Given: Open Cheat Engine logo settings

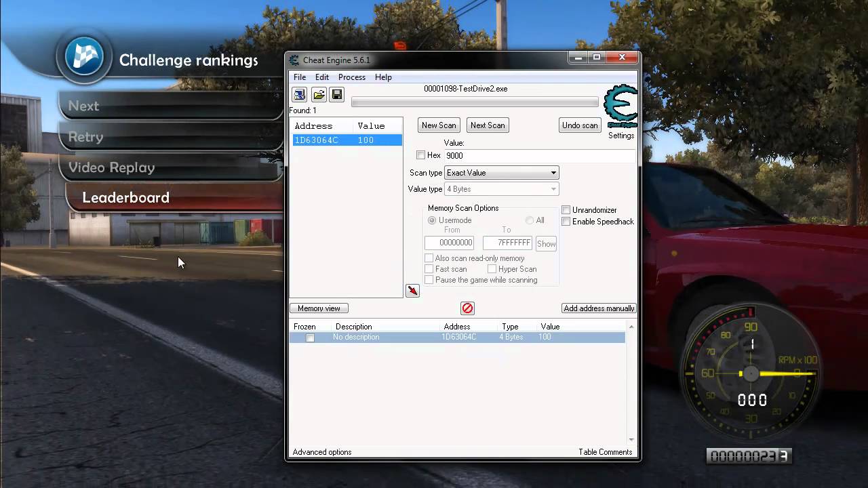Looking at the screenshot, I should (x=620, y=106).
